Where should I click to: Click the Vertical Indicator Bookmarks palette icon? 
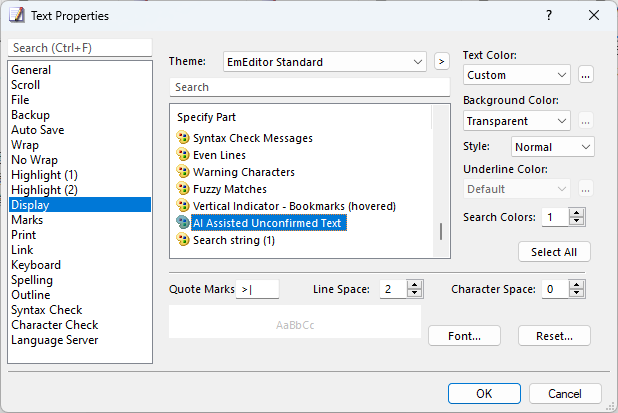[x=182, y=205]
